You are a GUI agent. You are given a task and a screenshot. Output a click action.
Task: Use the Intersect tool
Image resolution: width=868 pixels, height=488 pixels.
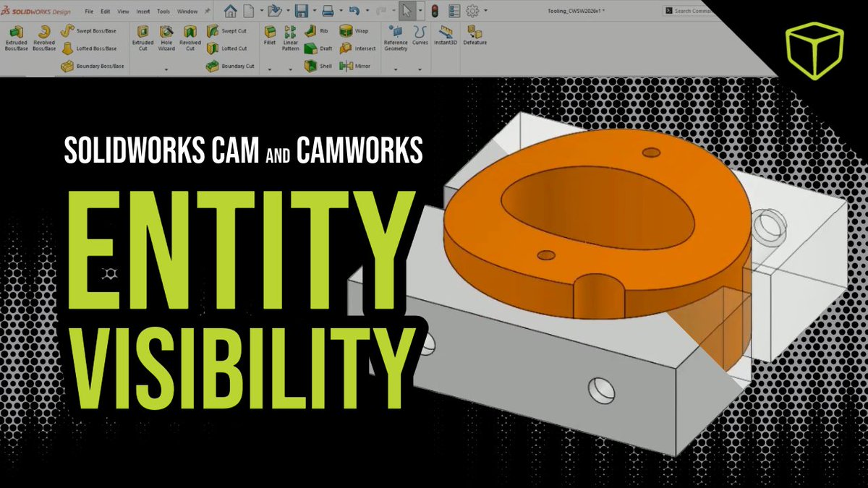click(x=357, y=48)
